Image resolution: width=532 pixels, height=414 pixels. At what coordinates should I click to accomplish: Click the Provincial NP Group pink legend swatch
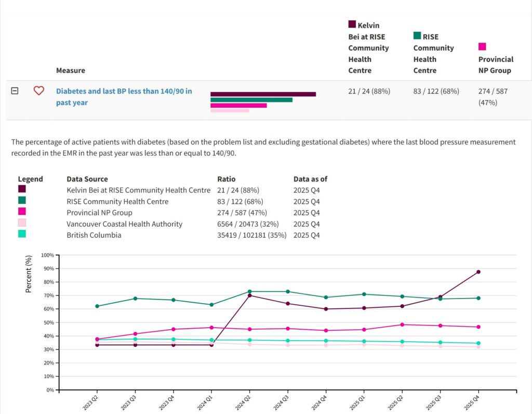pyautogui.click(x=22, y=212)
